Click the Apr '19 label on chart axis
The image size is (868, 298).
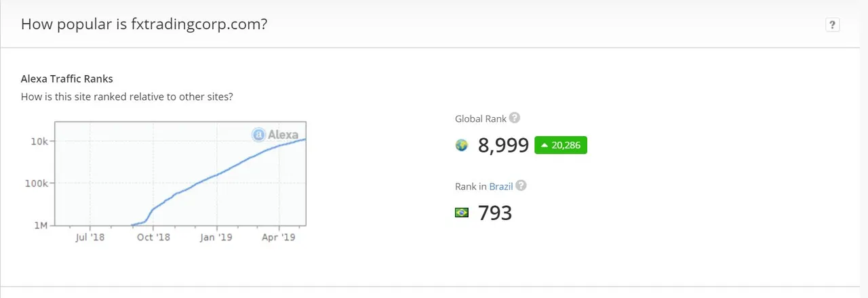pos(279,237)
